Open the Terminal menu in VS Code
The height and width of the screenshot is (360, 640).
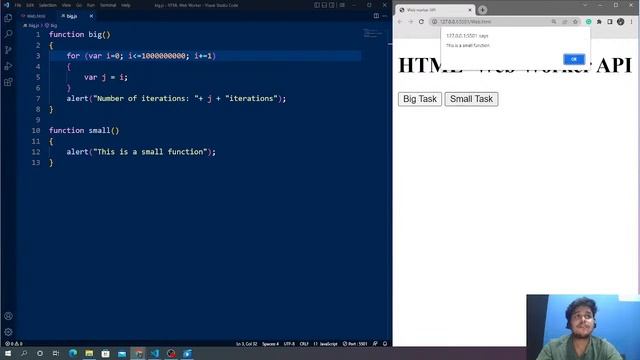point(108,5)
